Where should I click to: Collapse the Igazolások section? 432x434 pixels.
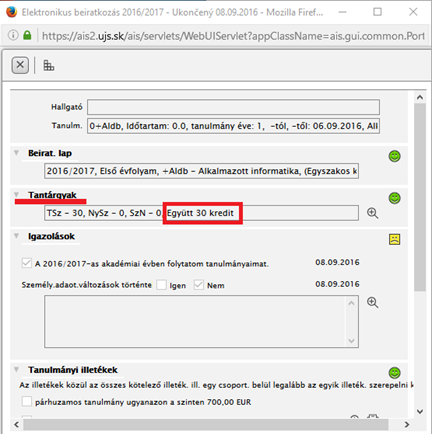(x=16, y=236)
